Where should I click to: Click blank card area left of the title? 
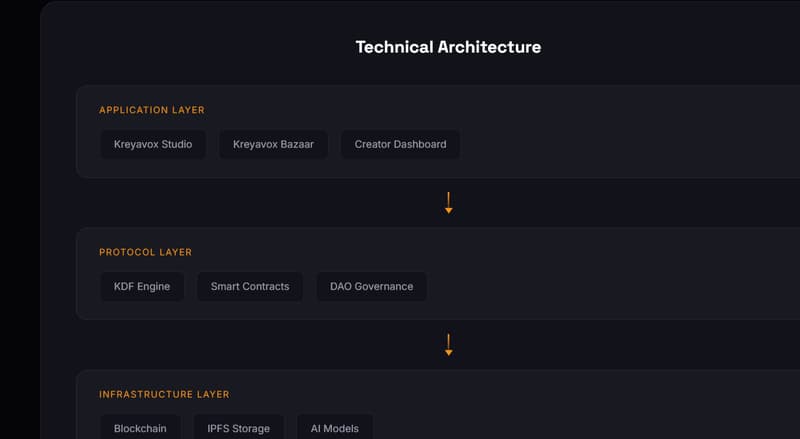[x=204, y=47]
